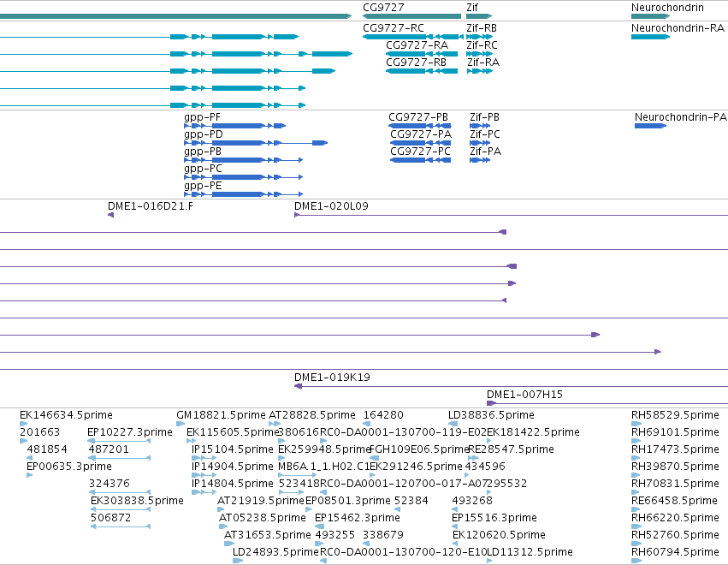
Task: Select feature 506872
Action: 110,518
